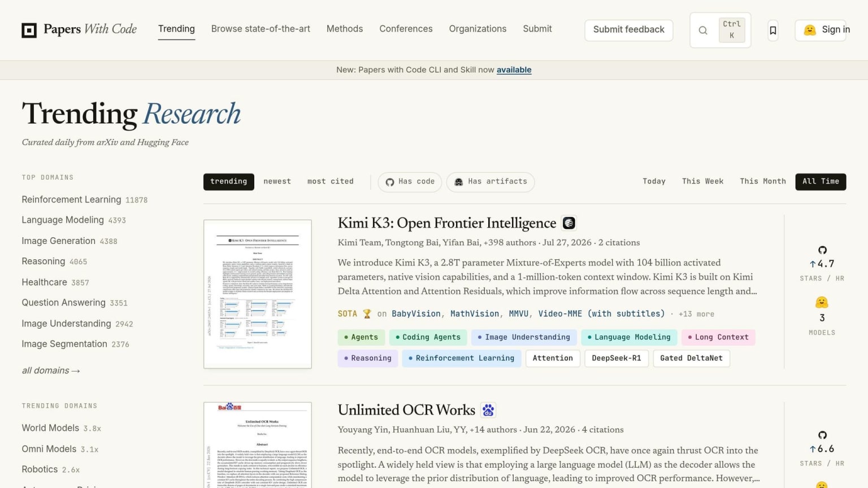This screenshot has height=488, width=868.
Task: Select the trending sort option
Action: pos(228,181)
